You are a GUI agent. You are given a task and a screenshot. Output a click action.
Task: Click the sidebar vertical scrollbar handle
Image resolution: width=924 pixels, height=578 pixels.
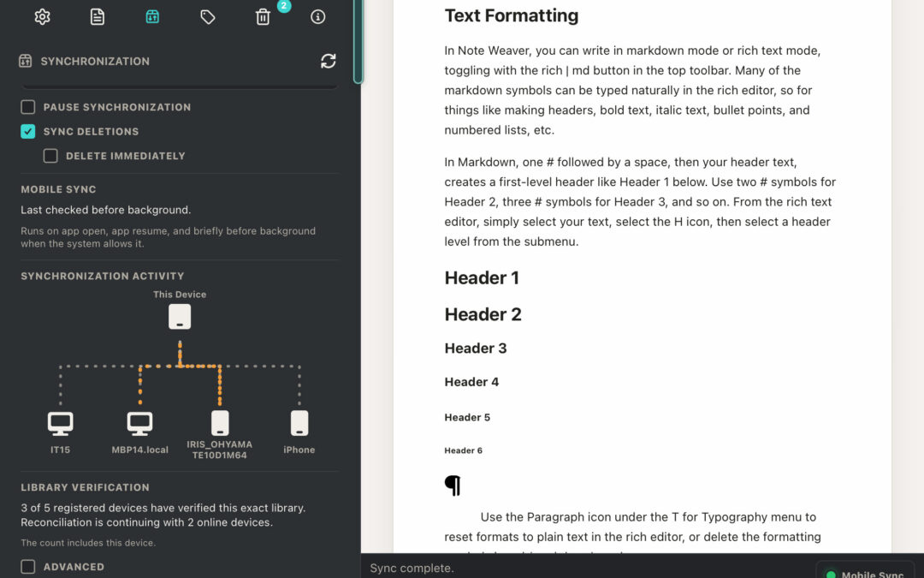pos(358,41)
